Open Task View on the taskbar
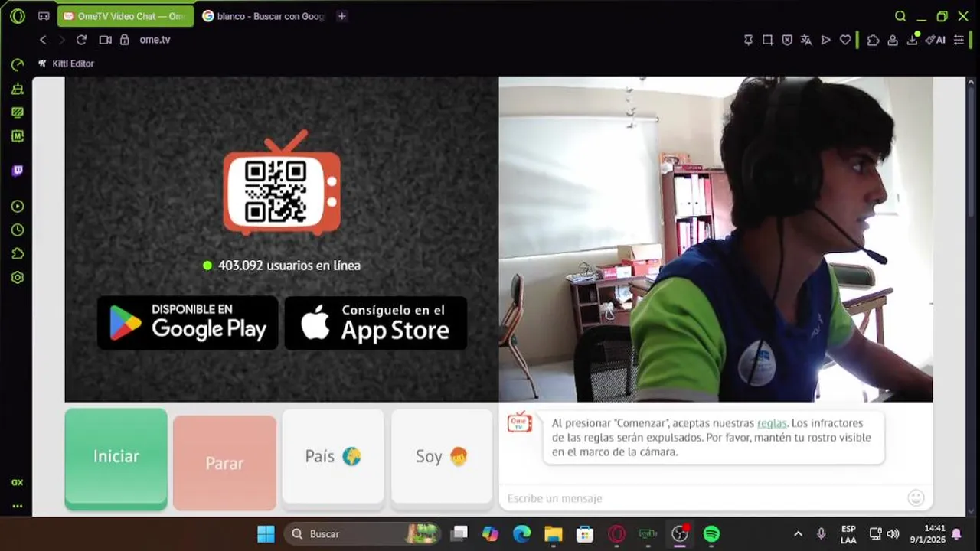 point(459,534)
